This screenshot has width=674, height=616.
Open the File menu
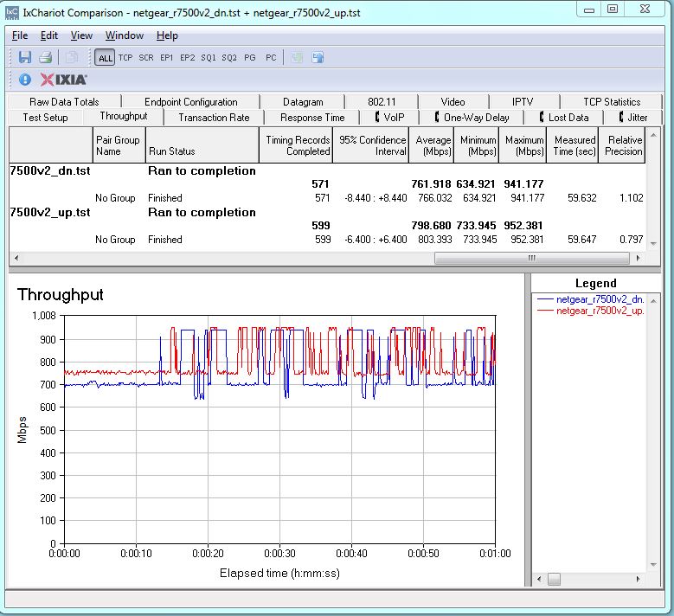[x=20, y=35]
